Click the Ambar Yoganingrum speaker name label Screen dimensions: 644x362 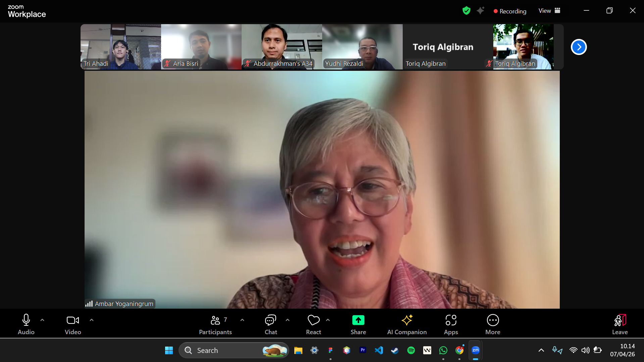[124, 304]
